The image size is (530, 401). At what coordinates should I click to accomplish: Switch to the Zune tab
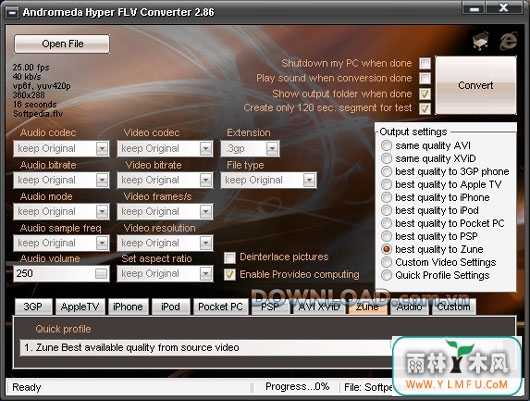pyautogui.click(x=368, y=307)
